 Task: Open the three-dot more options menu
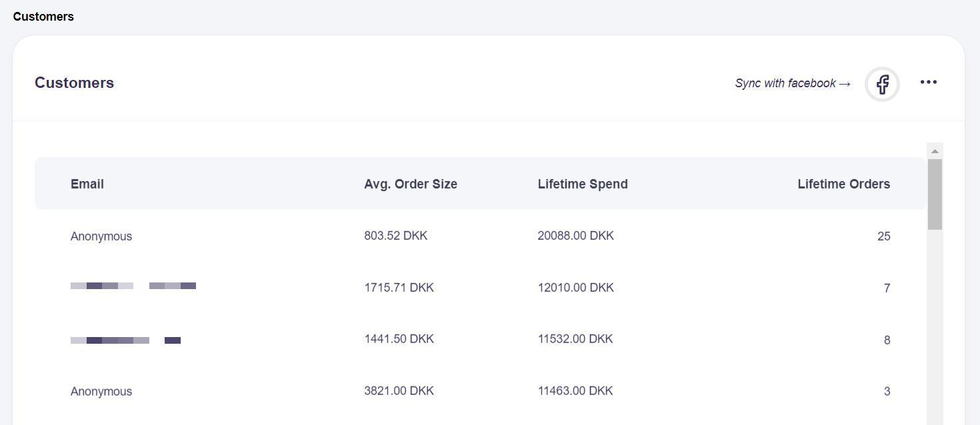click(x=928, y=83)
